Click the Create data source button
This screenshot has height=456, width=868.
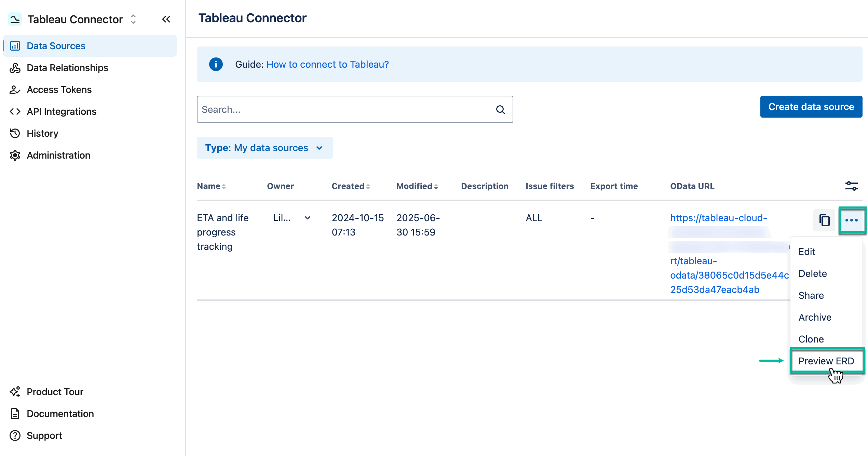click(811, 106)
